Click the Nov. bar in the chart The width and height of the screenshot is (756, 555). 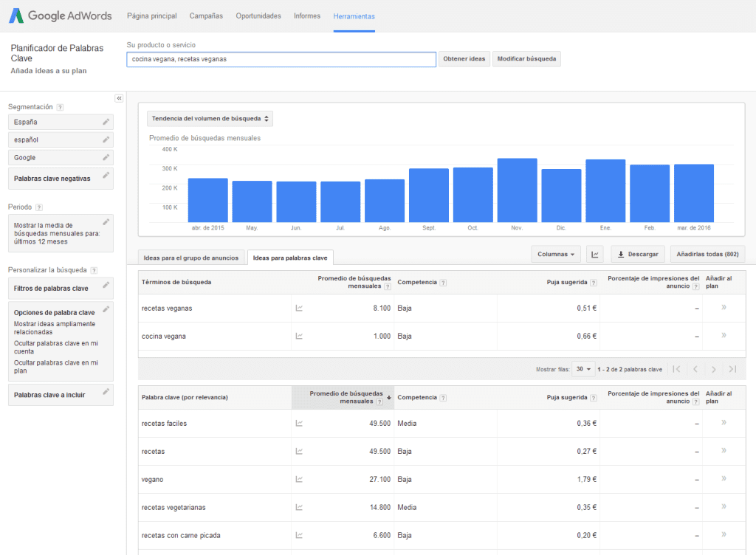tap(517, 190)
